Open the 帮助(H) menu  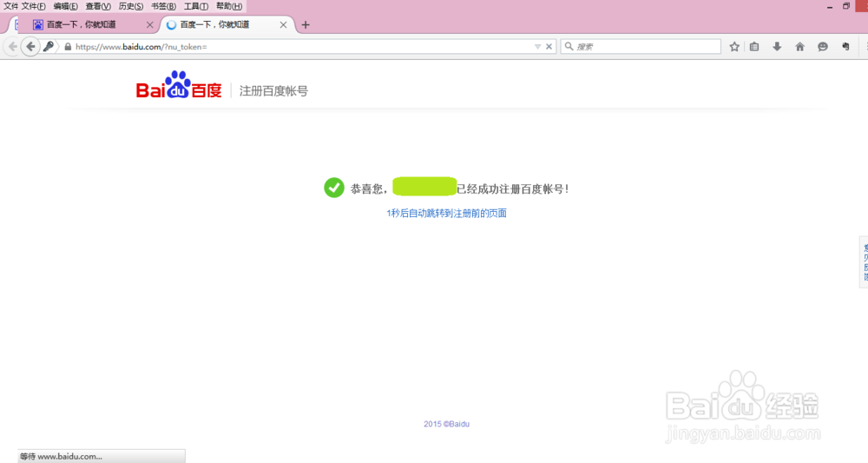tap(228, 6)
